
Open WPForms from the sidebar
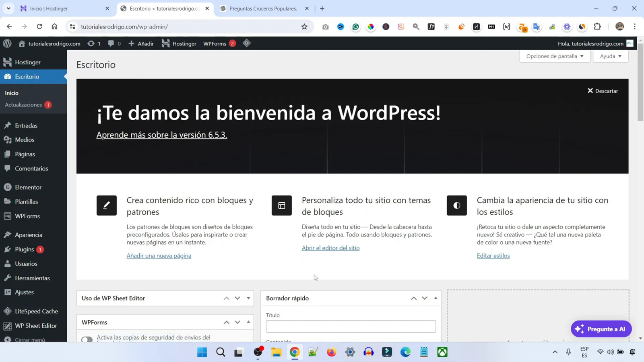tap(27, 216)
